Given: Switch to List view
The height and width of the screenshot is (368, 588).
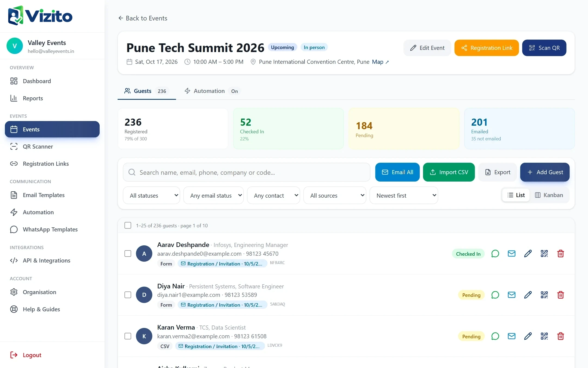Looking at the screenshot, I should click(x=516, y=195).
